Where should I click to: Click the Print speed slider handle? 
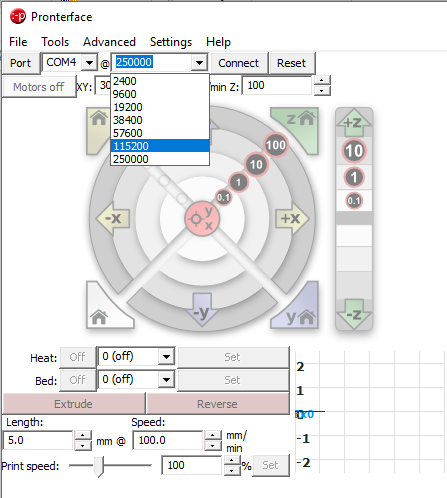[99, 467]
